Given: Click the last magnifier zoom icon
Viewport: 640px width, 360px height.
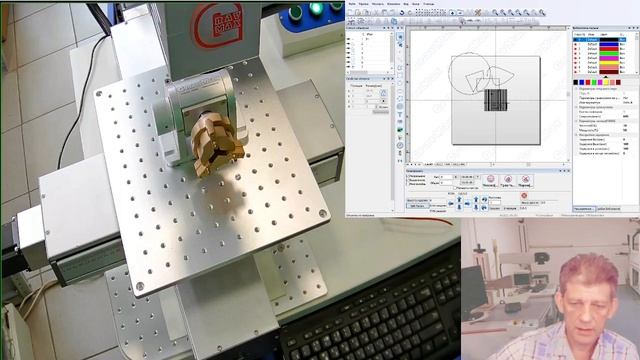Looking at the screenshot, I should (542, 13).
